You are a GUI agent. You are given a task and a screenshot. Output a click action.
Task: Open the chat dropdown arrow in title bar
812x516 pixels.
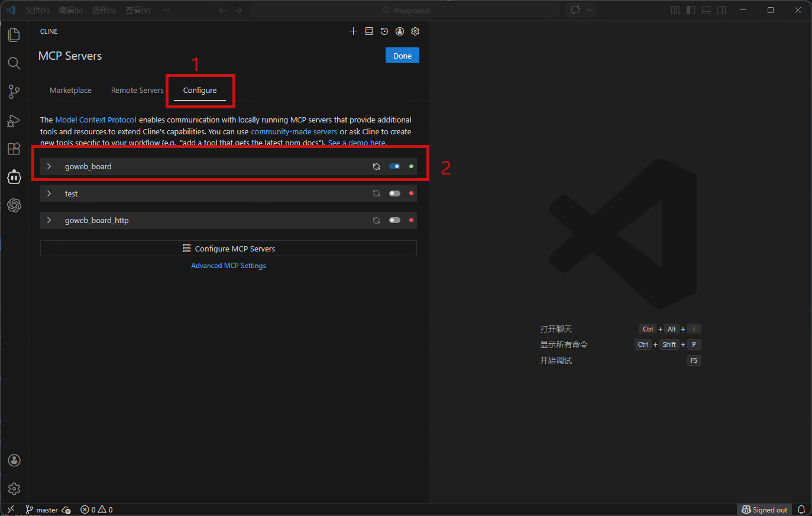coord(589,10)
